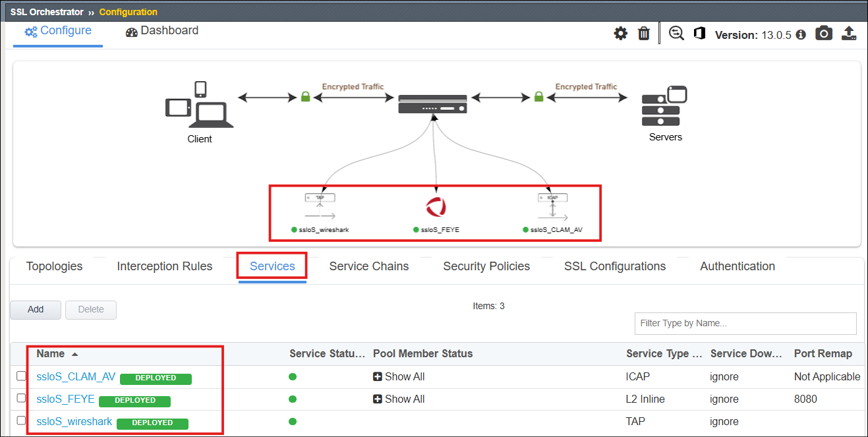This screenshot has width=868, height=437.
Task: Open the Topologies tab
Action: tap(55, 266)
